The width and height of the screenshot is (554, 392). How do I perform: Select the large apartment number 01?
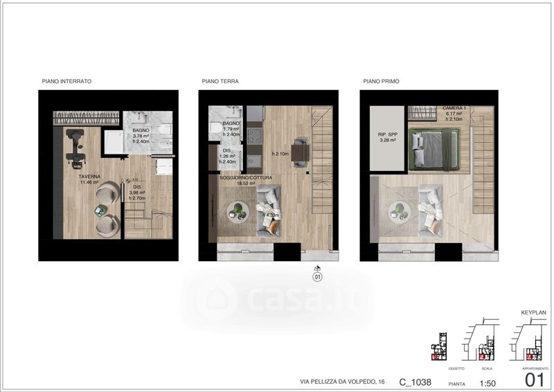(535, 380)
